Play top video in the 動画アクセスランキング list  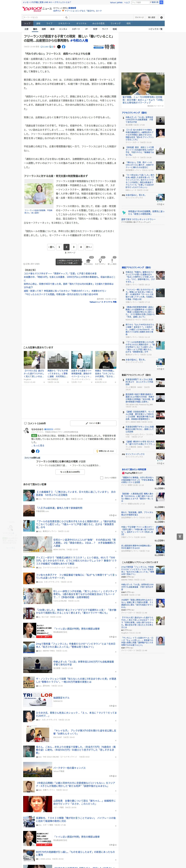pos(160,383)
